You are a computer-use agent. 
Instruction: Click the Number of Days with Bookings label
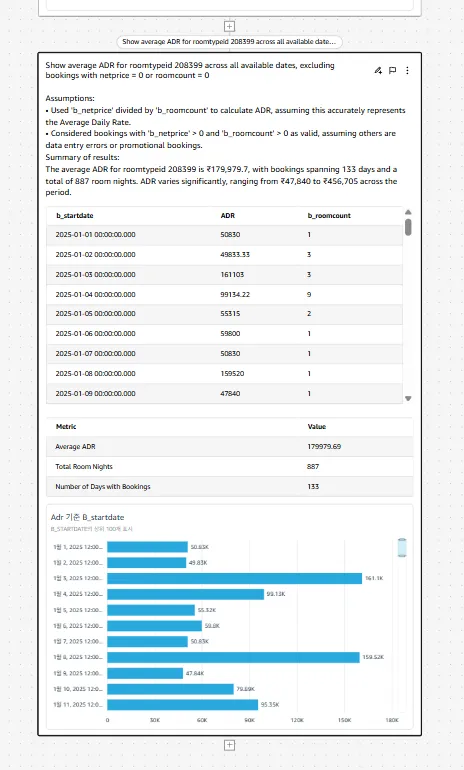coord(103,487)
